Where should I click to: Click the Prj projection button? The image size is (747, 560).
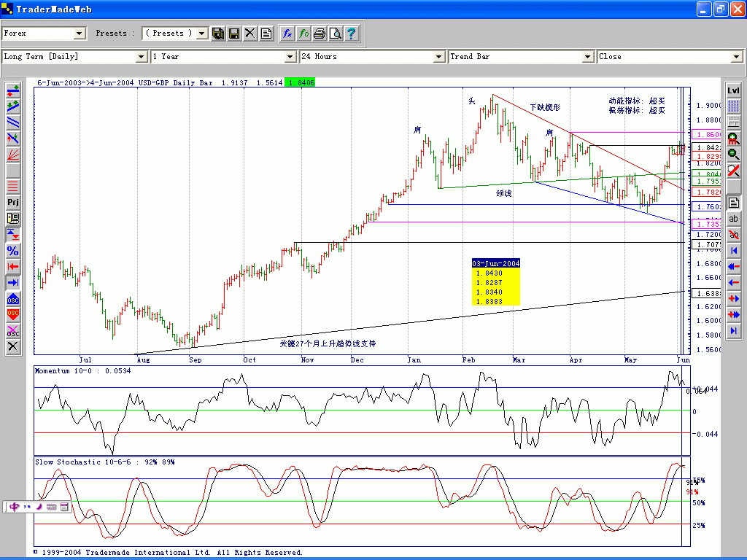[x=13, y=203]
